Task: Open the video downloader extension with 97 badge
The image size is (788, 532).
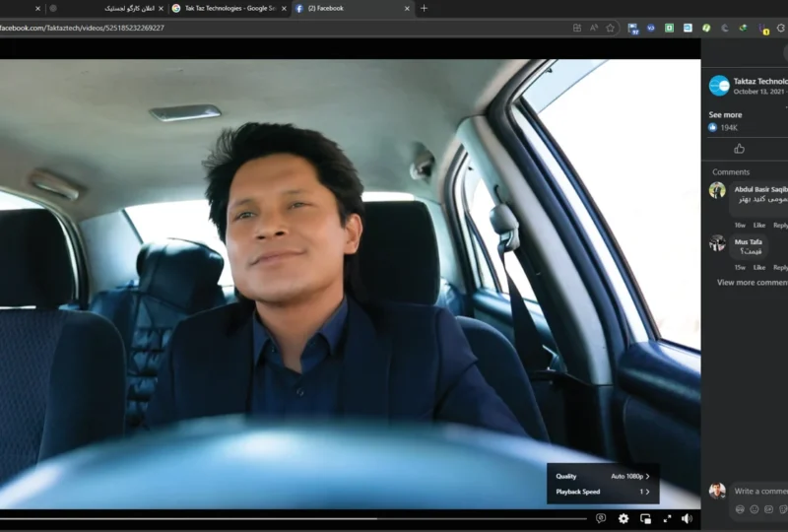Action: (x=632, y=29)
